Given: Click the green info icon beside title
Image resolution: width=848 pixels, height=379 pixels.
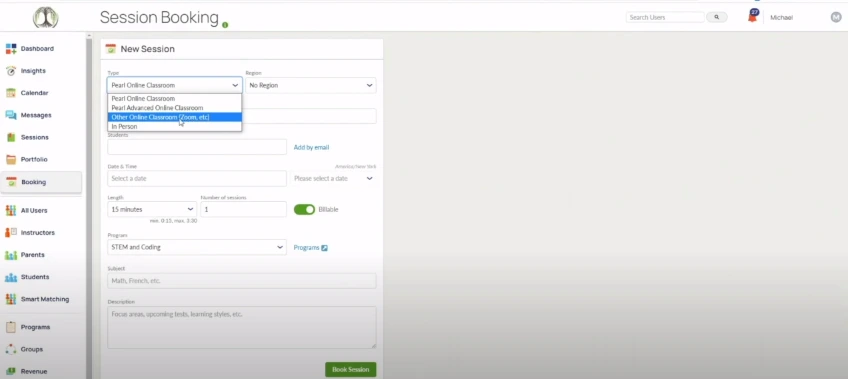Looking at the screenshot, I should coord(225,25).
